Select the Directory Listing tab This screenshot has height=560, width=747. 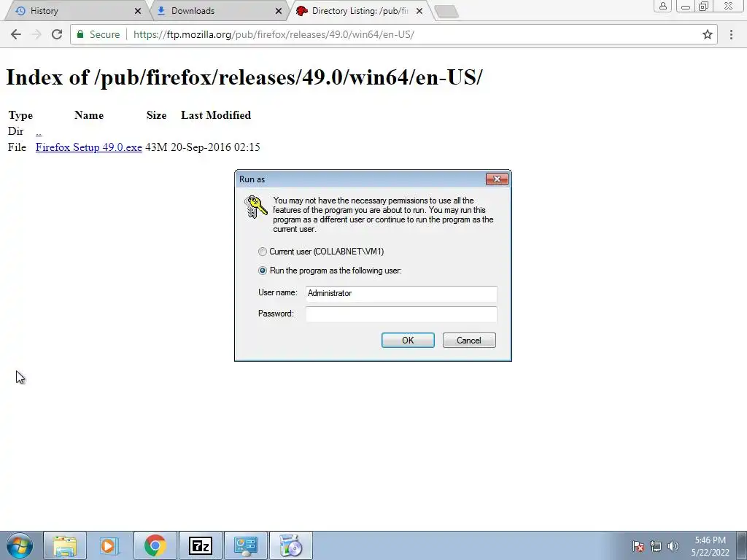click(x=358, y=11)
